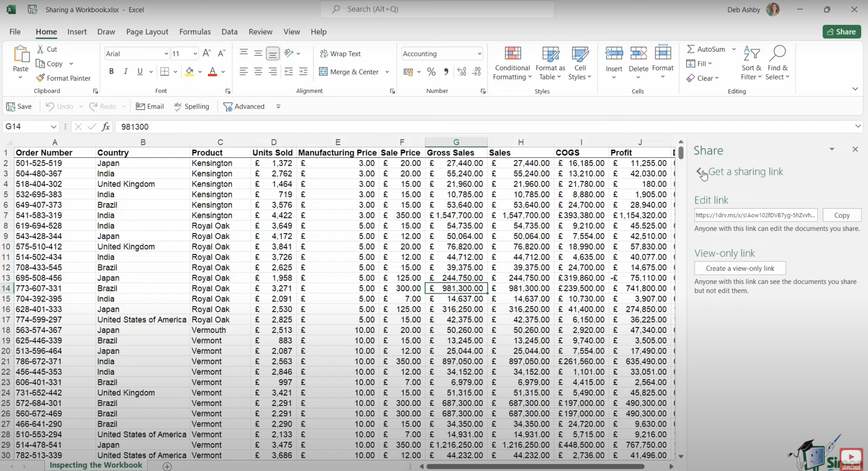Apply the percent style format
Screen dimensions: 868x471
point(431,72)
